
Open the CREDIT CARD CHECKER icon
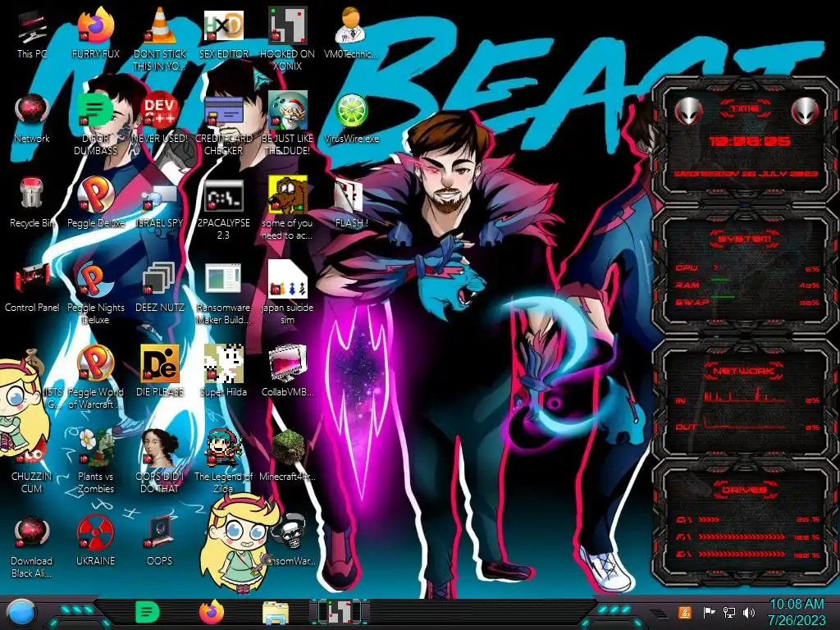pos(224,125)
